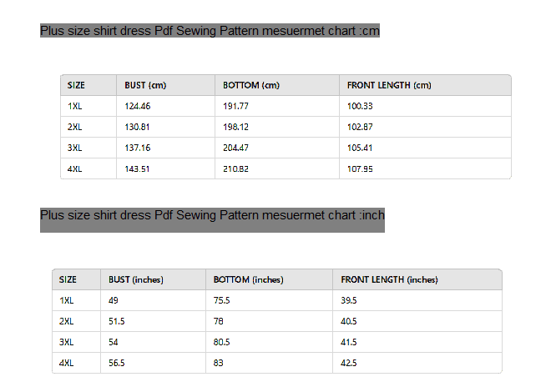Screen dimensions: 551x392
Task: Click the front length value 42.5
Action: point(349,363)
